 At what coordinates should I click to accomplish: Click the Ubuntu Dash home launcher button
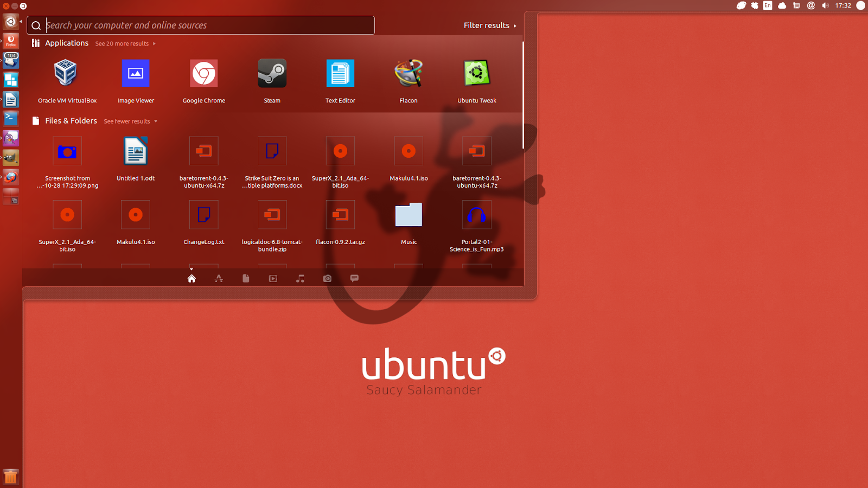pyautogui.click(x=11, y=22)
